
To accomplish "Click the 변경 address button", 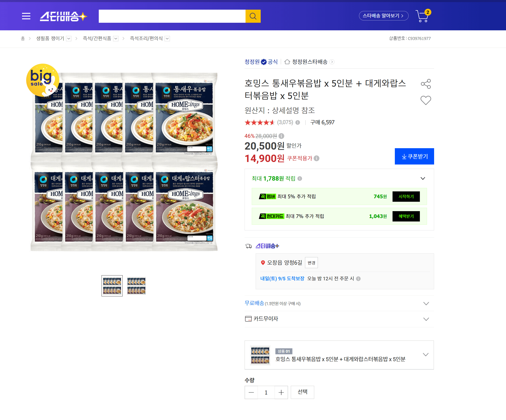I will coord(311,263).
